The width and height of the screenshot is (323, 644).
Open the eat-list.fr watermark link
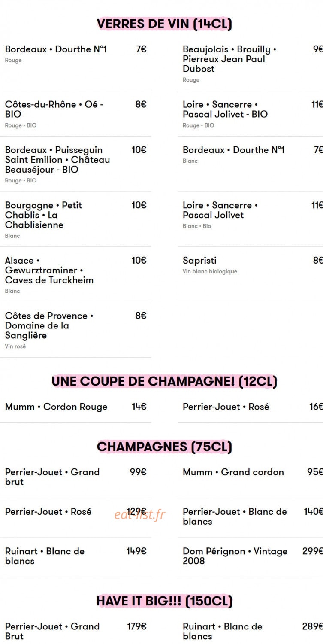click(x=140, y=514)
